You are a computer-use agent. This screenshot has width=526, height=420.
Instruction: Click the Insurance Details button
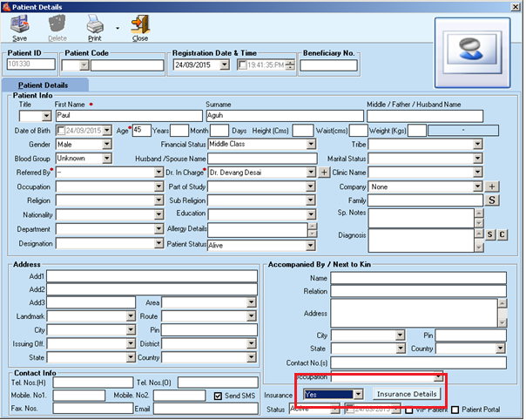[407, 395]
